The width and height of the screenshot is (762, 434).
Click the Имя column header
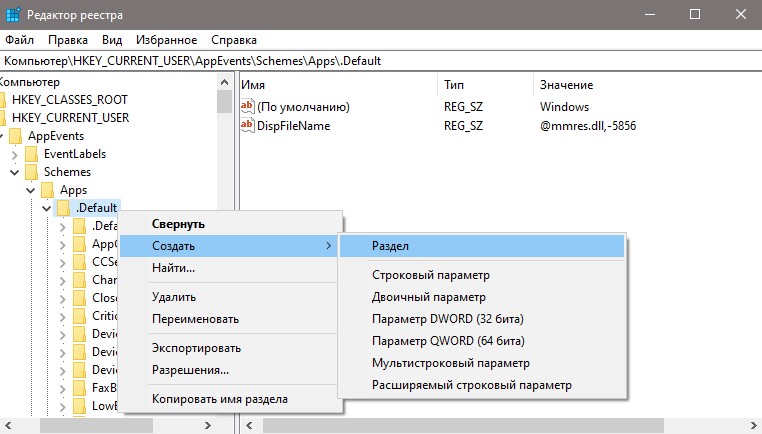[338, 85]
